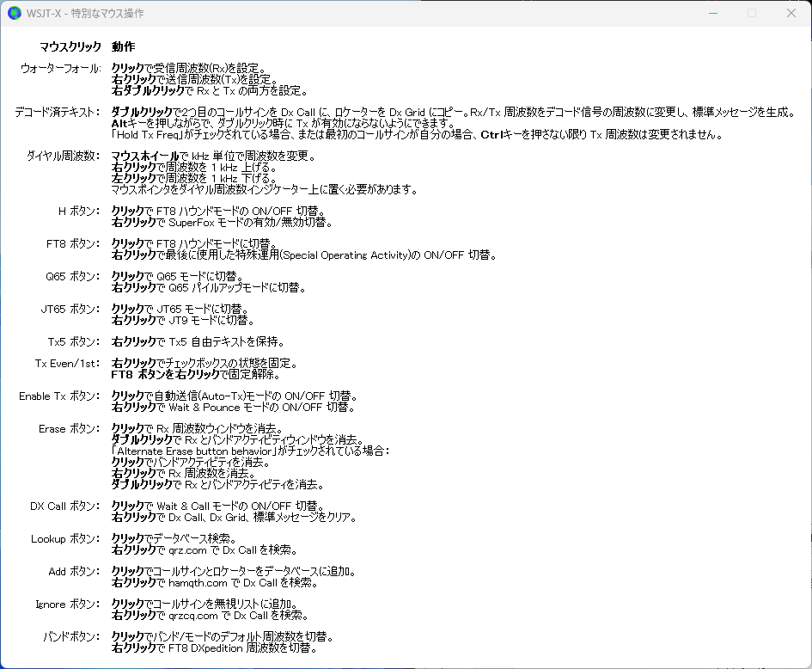This screenshot has height=669, width=812.
Task: Click the Alternate Erase button behavior line
Action: click(x=251, y=451)
